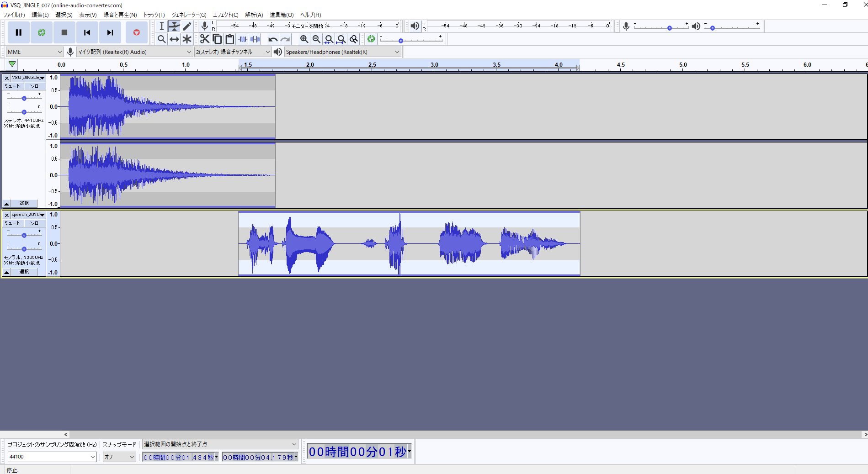Open the Speakers/Headphones playback device dropdown

click(343, 52)
